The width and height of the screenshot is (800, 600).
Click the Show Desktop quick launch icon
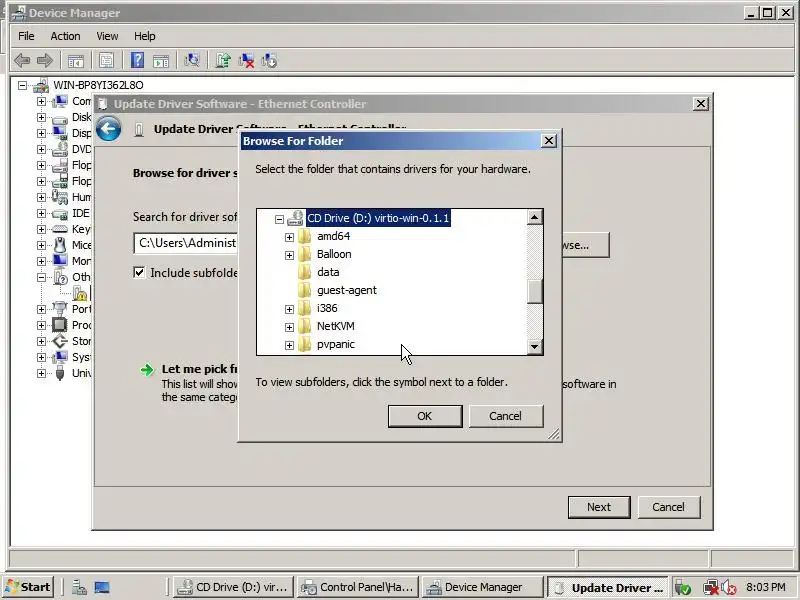[102, 587]
